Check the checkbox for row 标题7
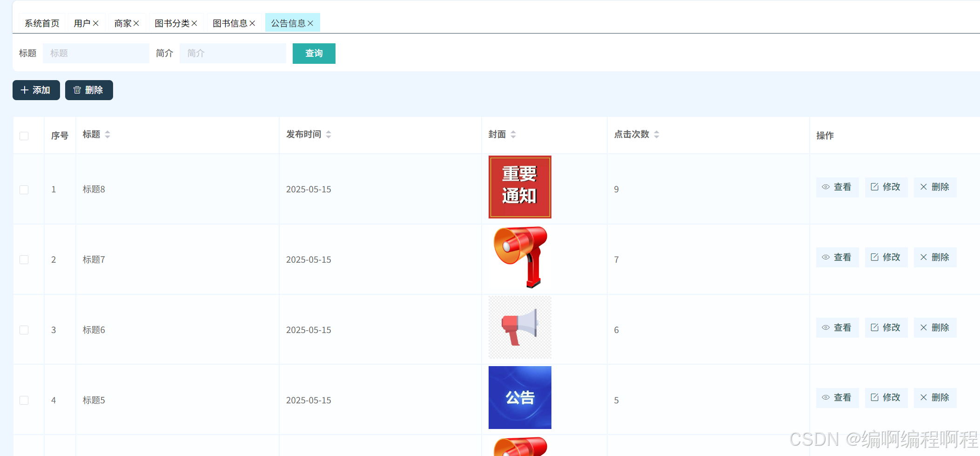This screenshot has height=456, width=980. (x=24, y=259)
